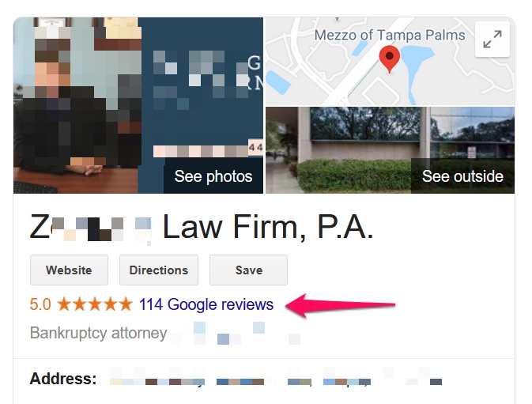The image size is (532, 404).
Task: Visit the firm's Website button
Action: click(69, 270)
